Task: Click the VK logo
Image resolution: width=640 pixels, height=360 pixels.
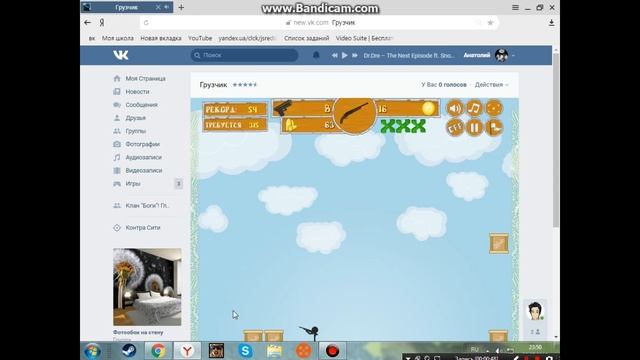Action: 121,55
